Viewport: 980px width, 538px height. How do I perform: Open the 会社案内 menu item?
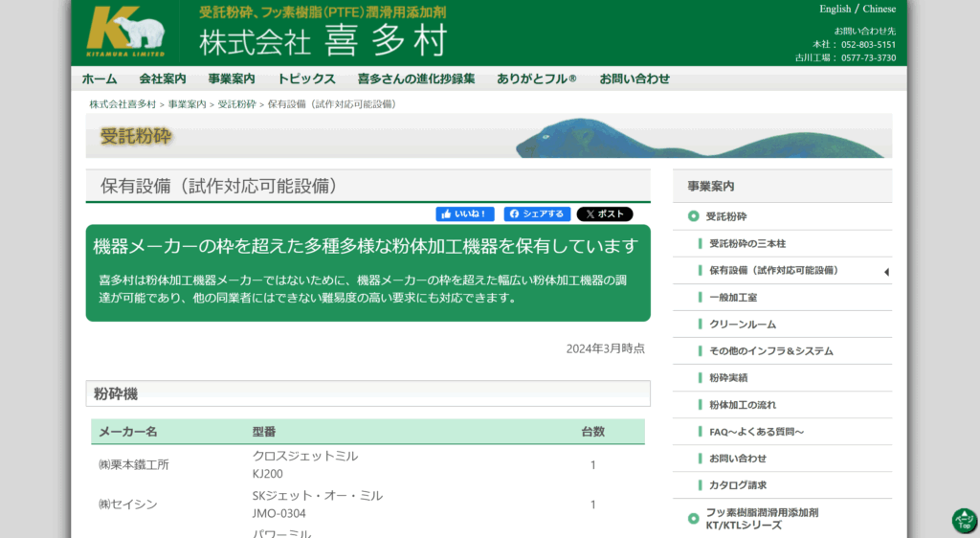click(x=163, y=78)
